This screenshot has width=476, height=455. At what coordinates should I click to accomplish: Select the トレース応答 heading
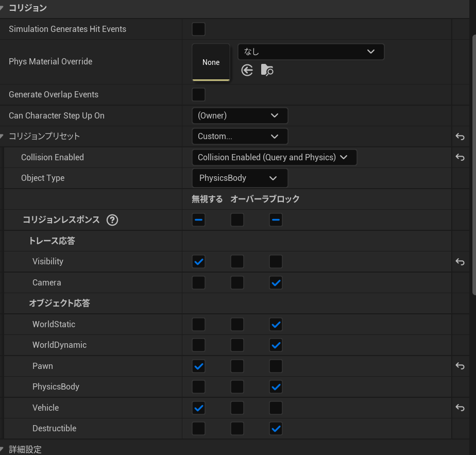click(52, 241)
